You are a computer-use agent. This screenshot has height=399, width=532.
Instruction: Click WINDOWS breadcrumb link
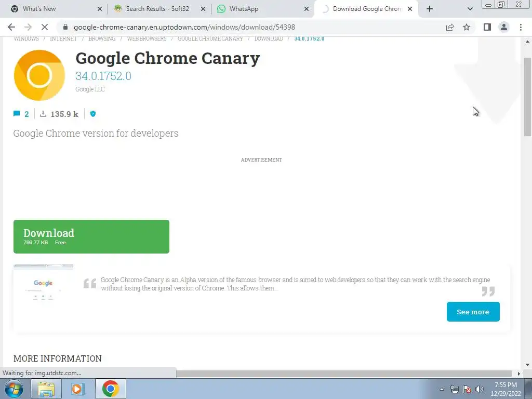point(26,38)
